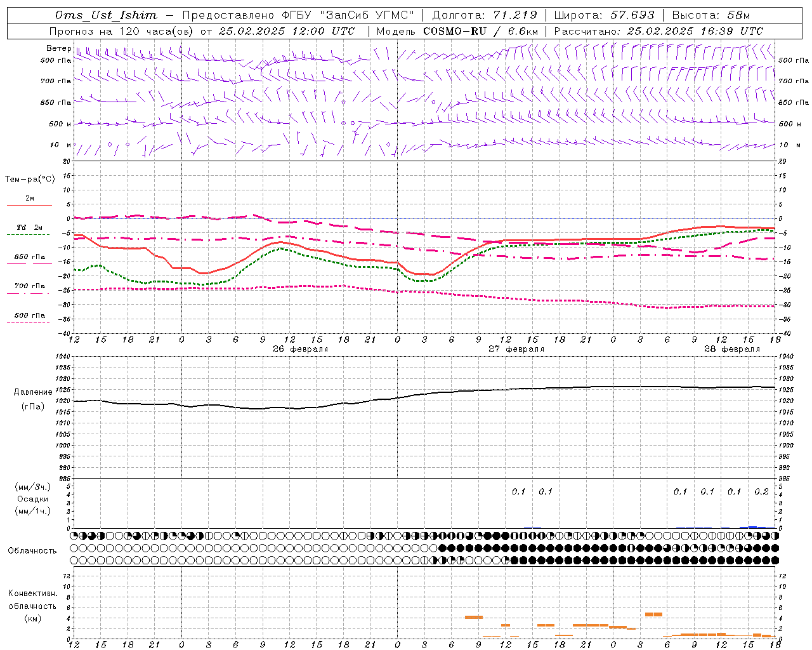Click the 850 гПа temperature legend label
The height and width of the screenshot is (650, 812).
point(29,257)
